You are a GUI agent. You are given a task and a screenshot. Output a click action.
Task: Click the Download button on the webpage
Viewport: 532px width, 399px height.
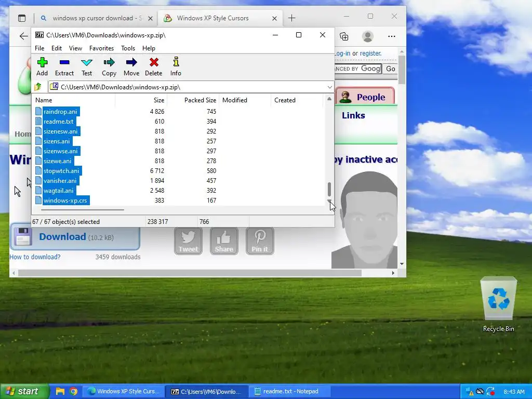coord(75,237)
